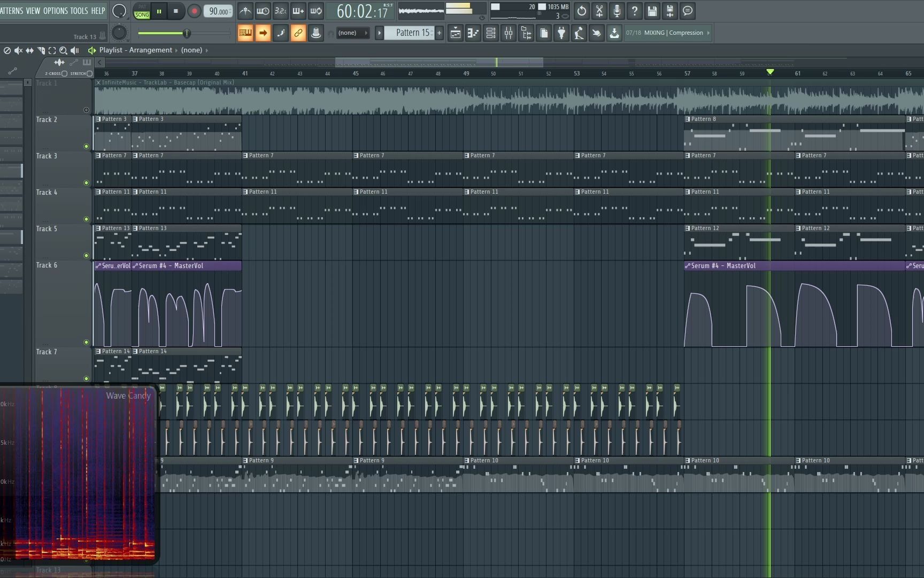This screenshot has height=578, width=924.
Task: Click the render as audio file icon
Action: click(670, 11)
